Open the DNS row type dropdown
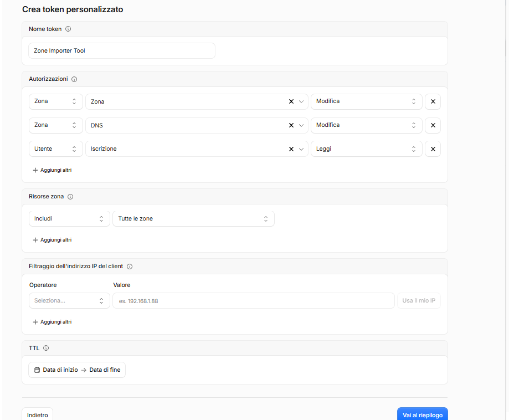Screen dimensions: 509x420 (x=56, y=125)
